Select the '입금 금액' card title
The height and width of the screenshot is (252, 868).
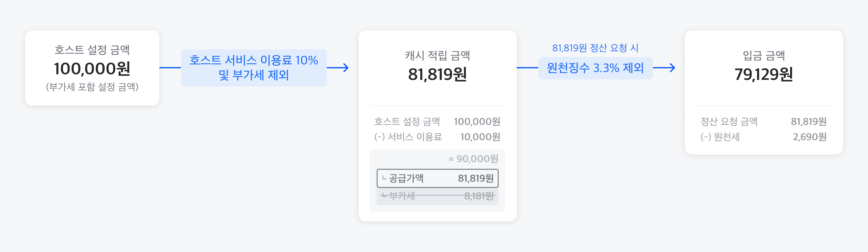(x=764, y=55)
